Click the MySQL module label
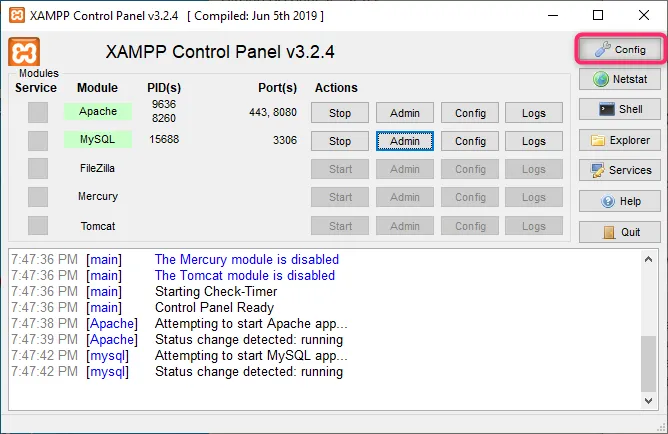This screenshot has height=434, width=668. [98, 139]
